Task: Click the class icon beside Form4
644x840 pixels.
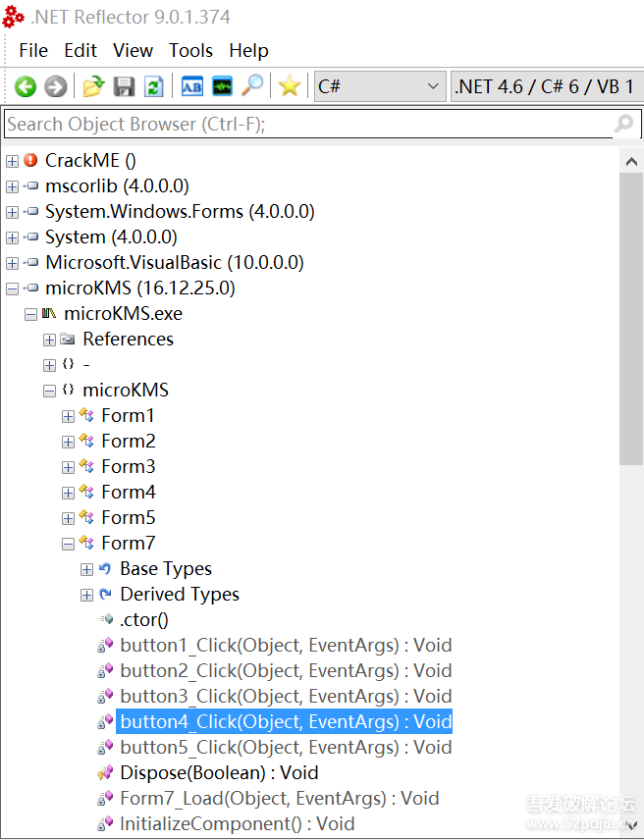Action: [86, 492]
